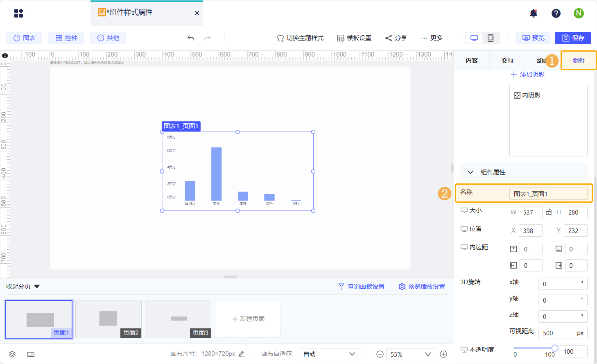
Task: Edit the top padding value field
Action: [x=531, y=249]
